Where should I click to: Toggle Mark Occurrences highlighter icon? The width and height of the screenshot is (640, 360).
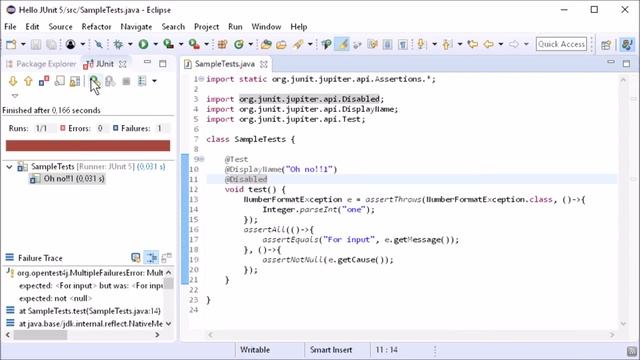(x=342, y=44)
